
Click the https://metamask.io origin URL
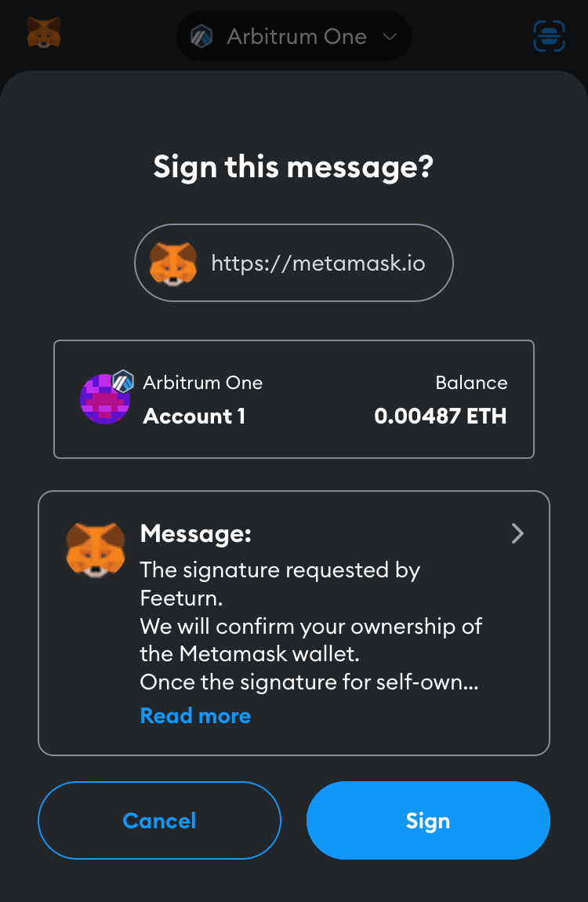(x=318, y=264)
